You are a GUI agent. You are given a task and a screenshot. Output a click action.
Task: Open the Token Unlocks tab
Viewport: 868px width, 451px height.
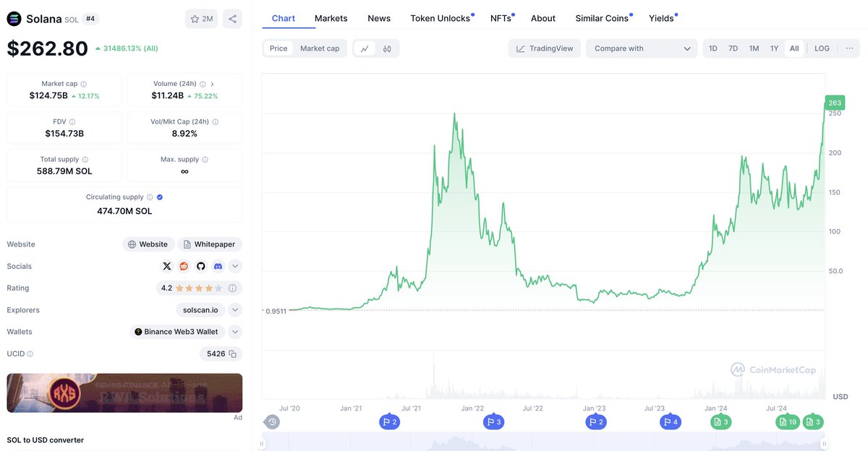(x=441, y=18)
